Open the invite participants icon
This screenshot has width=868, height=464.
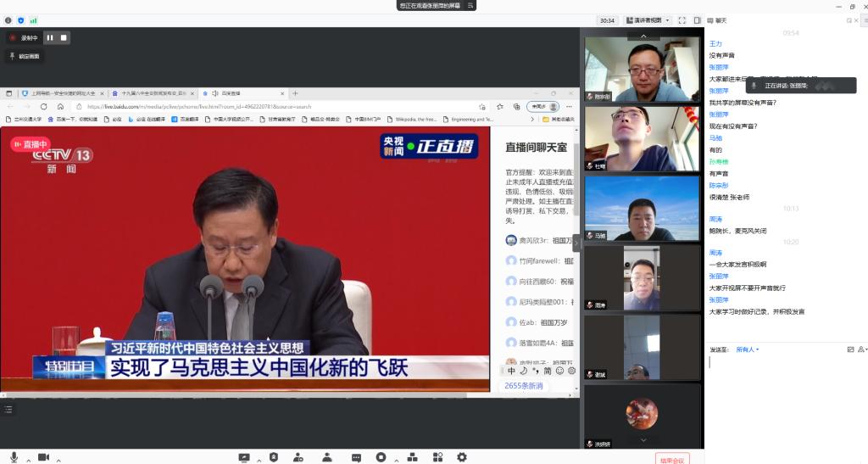click(x=298, y=457)
